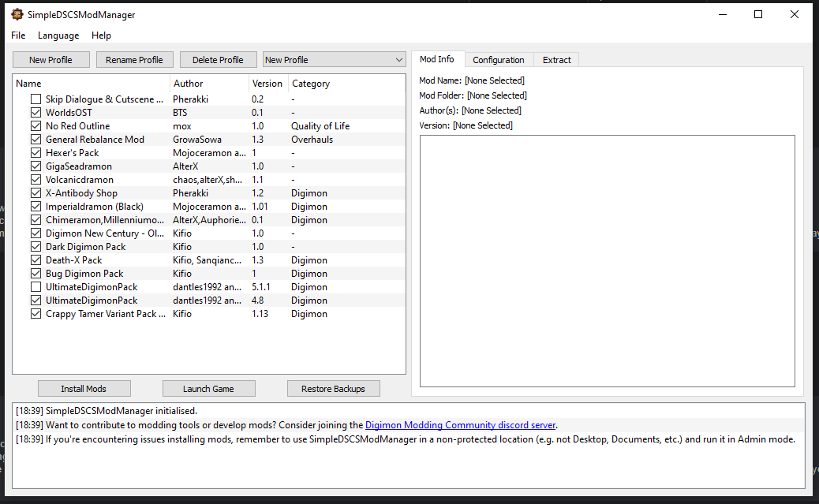Click the SimpleDSCSModManager app icon in title bar

[x=17, y=14]
